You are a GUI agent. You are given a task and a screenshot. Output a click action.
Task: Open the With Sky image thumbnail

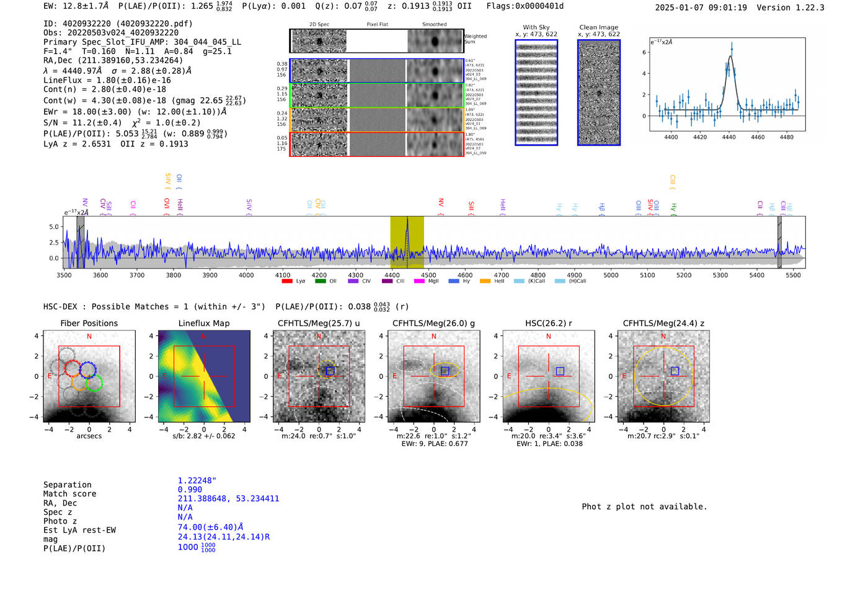536,92
